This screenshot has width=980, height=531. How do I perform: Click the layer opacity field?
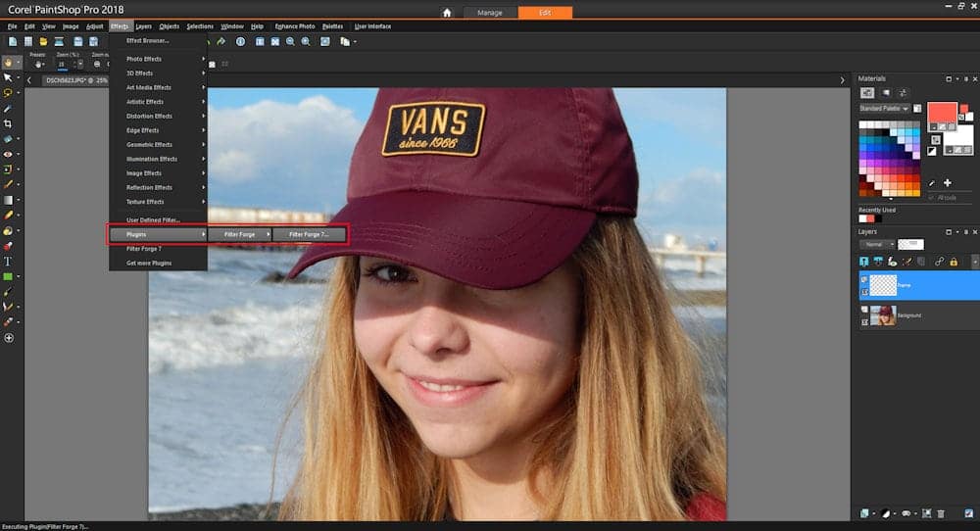point(910,244)
